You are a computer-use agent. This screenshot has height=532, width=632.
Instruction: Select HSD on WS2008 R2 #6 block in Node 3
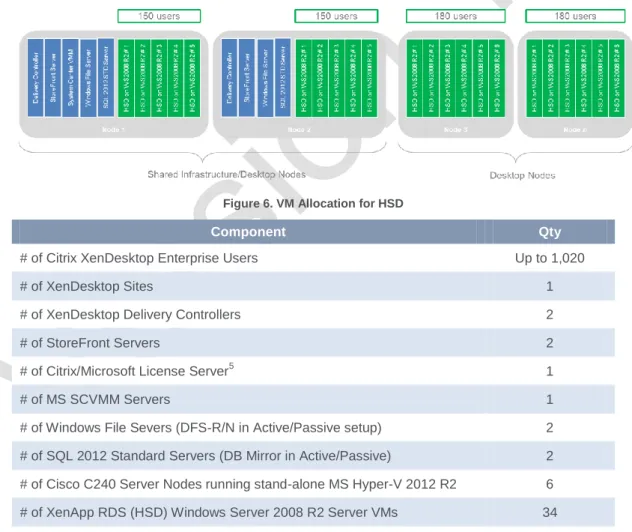[497, 78]
